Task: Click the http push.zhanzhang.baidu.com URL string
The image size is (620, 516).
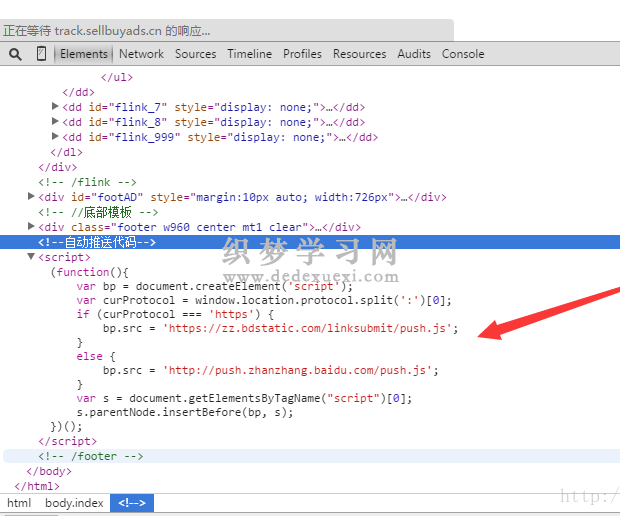Action: pyautogui.click(x=297, y=370)
